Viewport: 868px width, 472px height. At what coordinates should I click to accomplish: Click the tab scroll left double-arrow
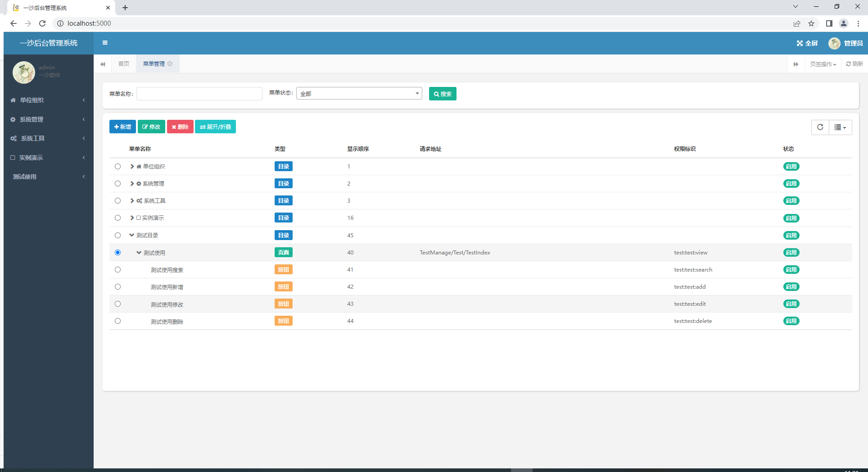point(103,64)
